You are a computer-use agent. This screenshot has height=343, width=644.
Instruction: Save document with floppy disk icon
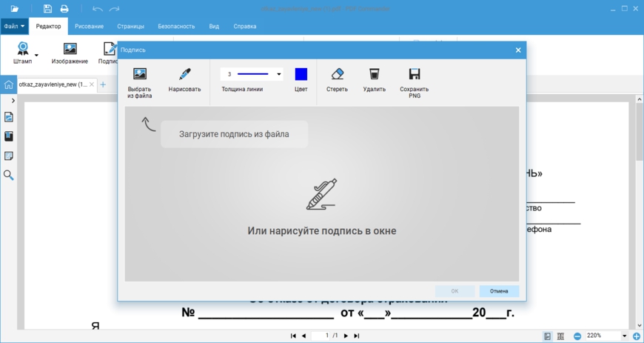47,9
